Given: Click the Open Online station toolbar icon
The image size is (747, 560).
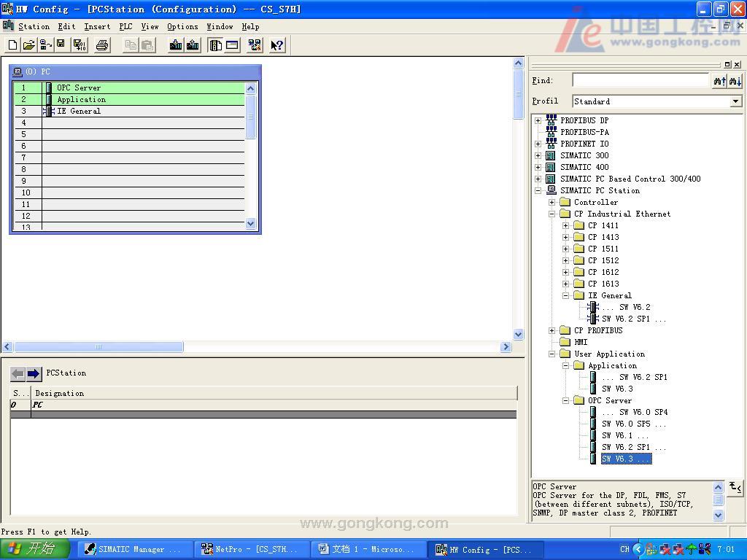Looking at the screenshot, I should (46, 45).
